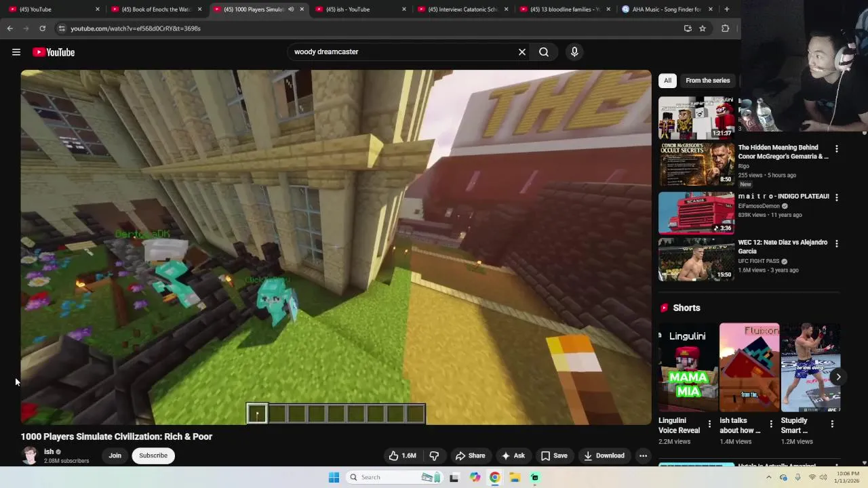Open Lingulini Voice Reveal short
This screenshot has width=868, height=488.
coord(688,367)
